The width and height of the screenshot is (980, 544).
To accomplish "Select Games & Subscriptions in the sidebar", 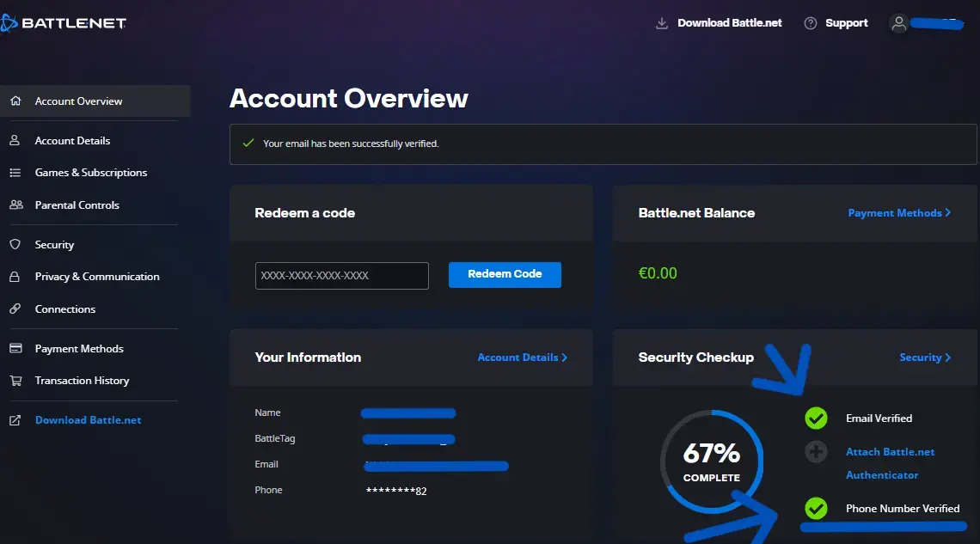I will tap(90, 172).
